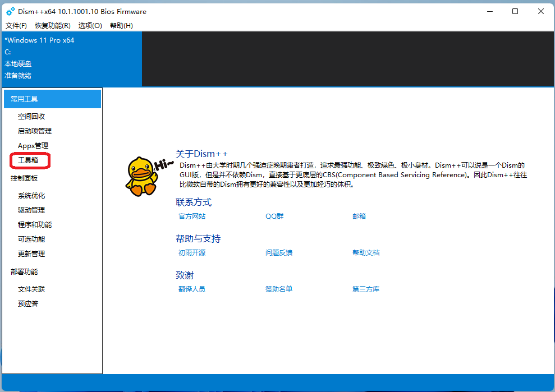This screenshot has height=392, width=555.
Task: Open the 文件(F) menu
Action: click(16, 25)
